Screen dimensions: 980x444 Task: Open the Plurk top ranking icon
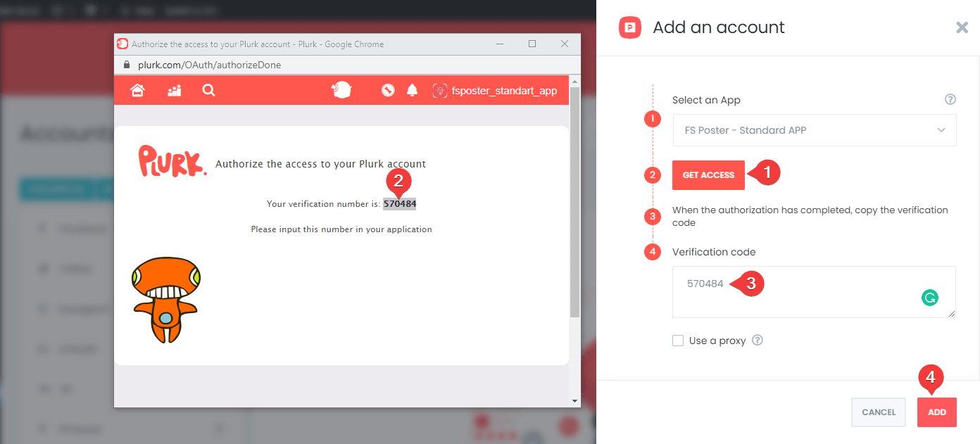point(174,90)
